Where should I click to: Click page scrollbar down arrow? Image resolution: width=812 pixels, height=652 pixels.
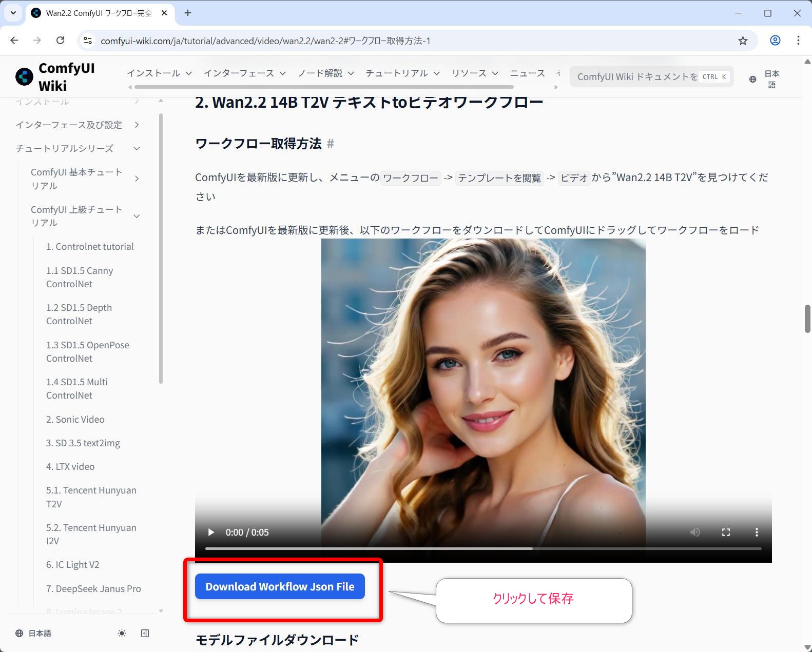click(x=807, y=647)
